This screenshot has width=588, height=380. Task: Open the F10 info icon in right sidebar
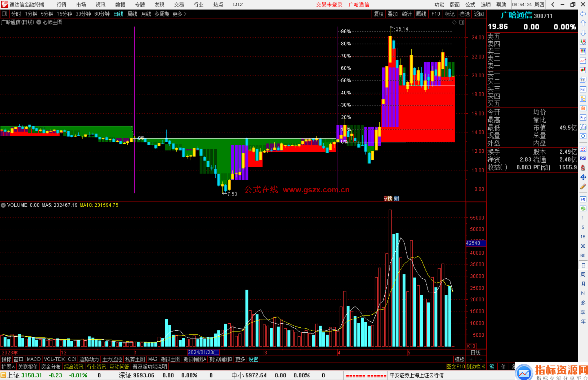pyautogui.click(x=583, y=89)
